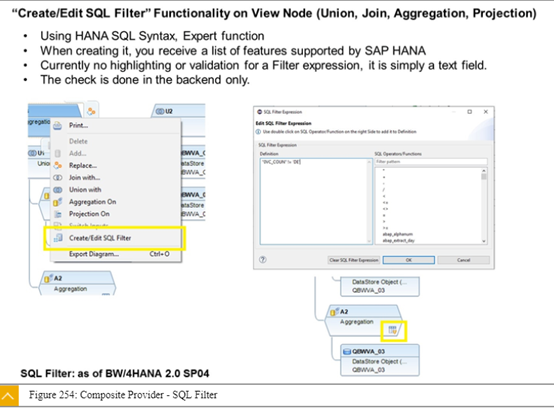Click the SQL filter indicator on A2 node

(x=393, y=330)
